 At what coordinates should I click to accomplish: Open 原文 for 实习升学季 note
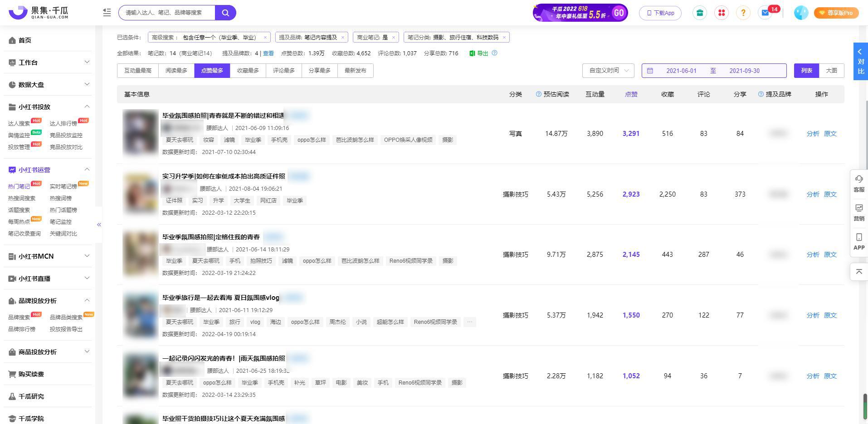830,194
